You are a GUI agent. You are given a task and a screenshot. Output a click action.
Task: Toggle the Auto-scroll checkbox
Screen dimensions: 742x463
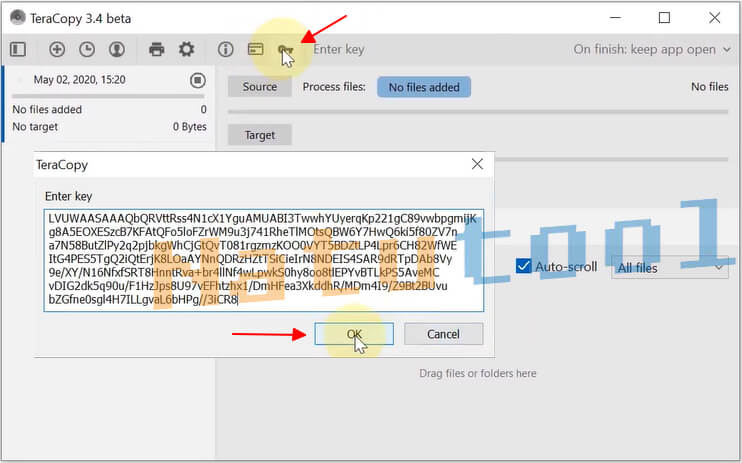point(523,266)
